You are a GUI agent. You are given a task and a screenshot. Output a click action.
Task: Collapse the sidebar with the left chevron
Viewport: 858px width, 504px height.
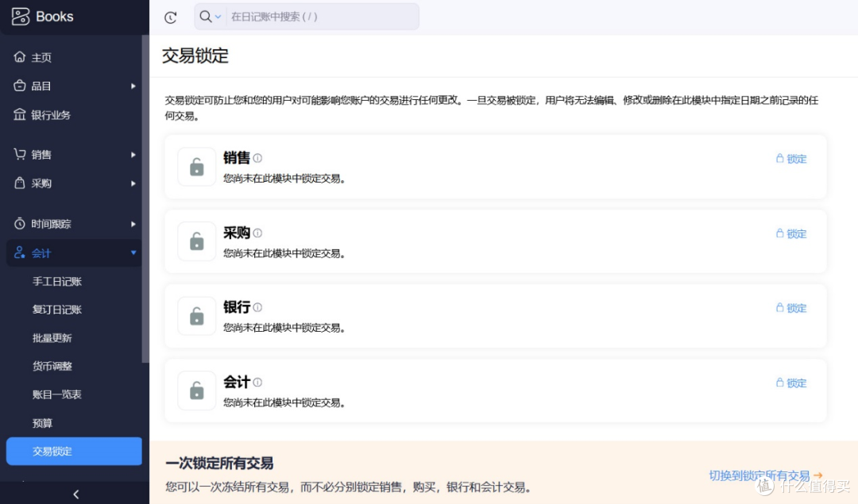(76, 494)
